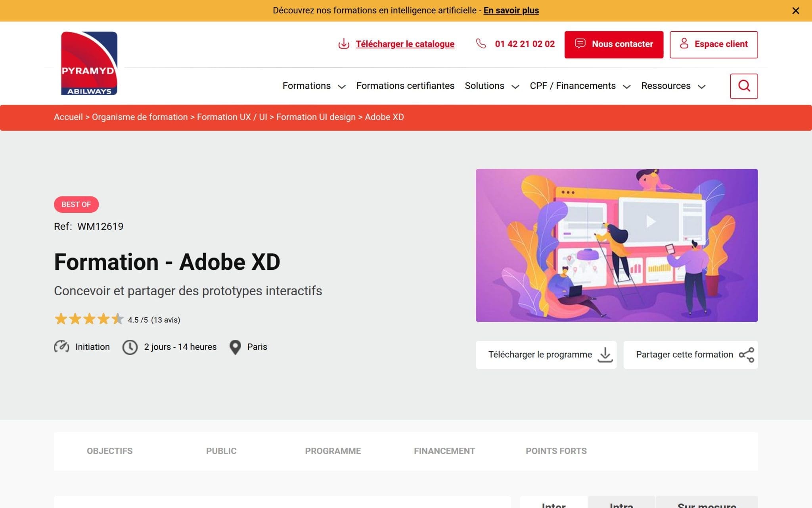Go to Formations certifiantes

tap(405, 86)
